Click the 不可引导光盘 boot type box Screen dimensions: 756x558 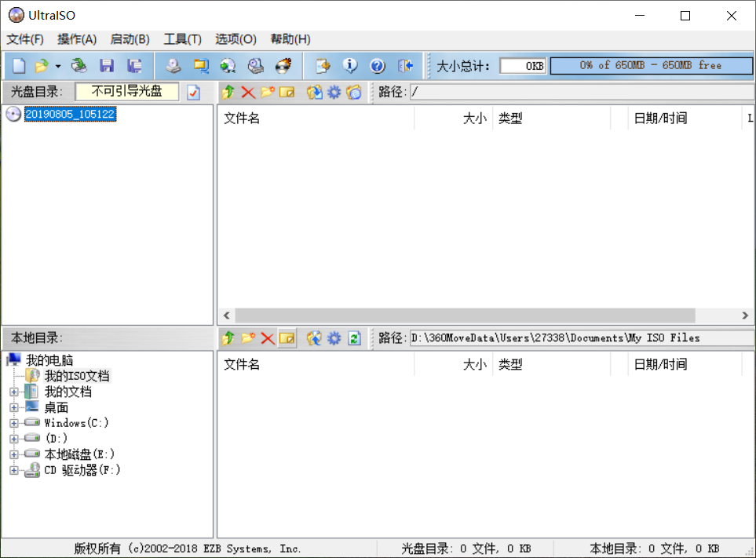coord(127,92)
